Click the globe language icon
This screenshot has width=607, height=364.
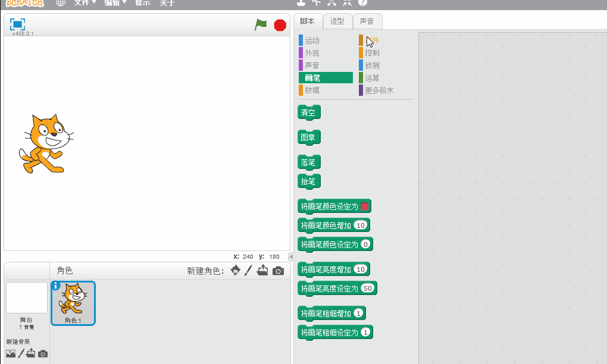point(60,3)
